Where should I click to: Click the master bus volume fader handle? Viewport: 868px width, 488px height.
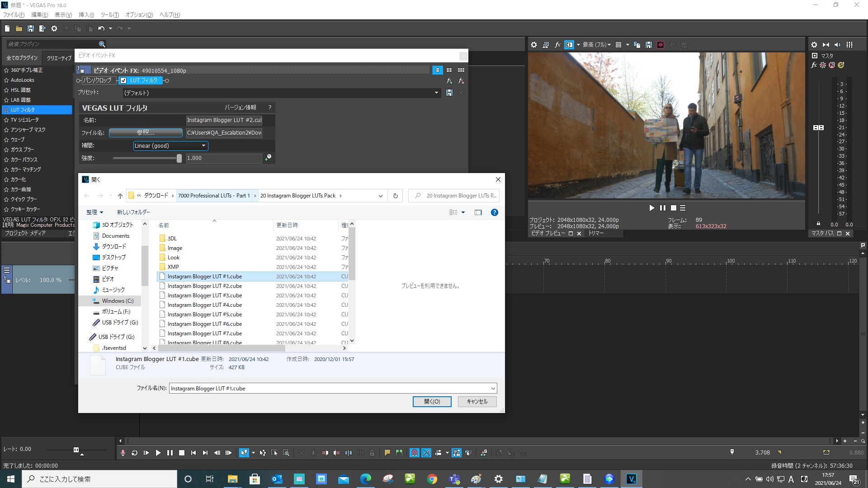tap(818, 128)
